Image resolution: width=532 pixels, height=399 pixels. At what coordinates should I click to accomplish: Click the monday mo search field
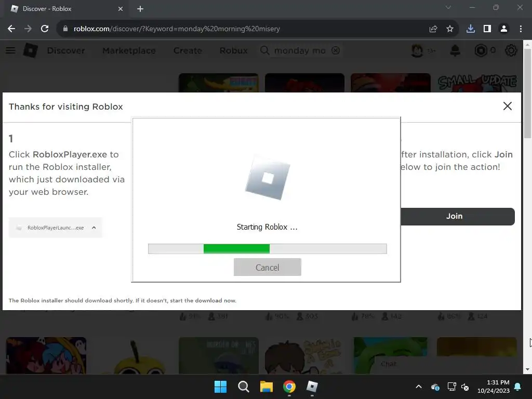click(300, 50)
